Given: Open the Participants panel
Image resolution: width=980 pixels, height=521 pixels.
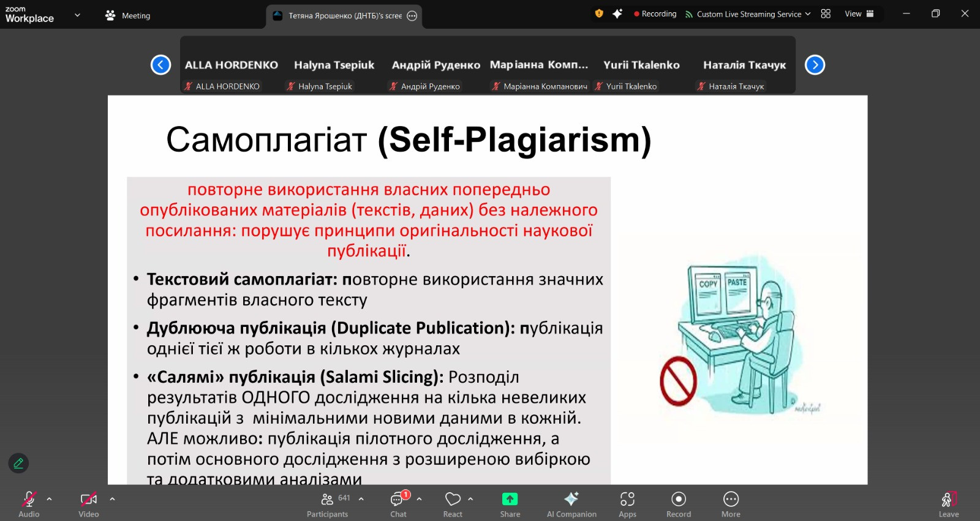Looking at the screenshot, I should click(x=328, y=504).
